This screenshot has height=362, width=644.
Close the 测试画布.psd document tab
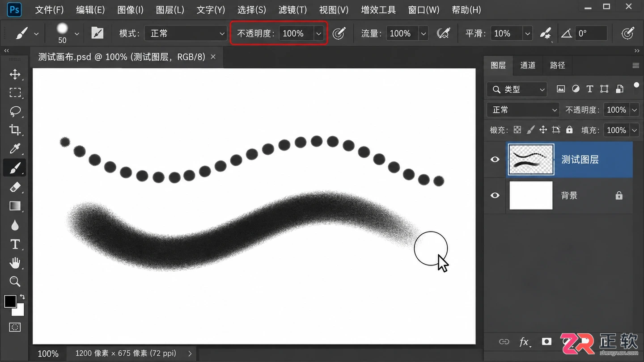pos(213,57)
